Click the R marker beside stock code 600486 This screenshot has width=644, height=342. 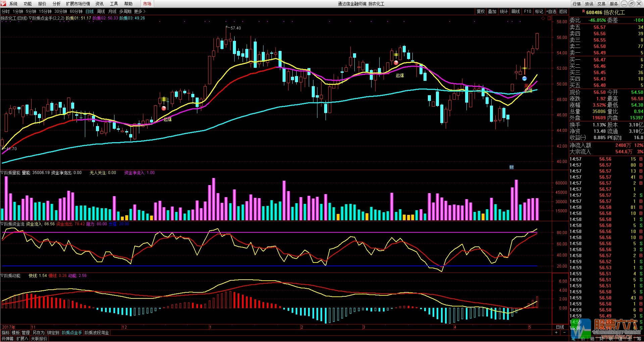pos(583,12)
